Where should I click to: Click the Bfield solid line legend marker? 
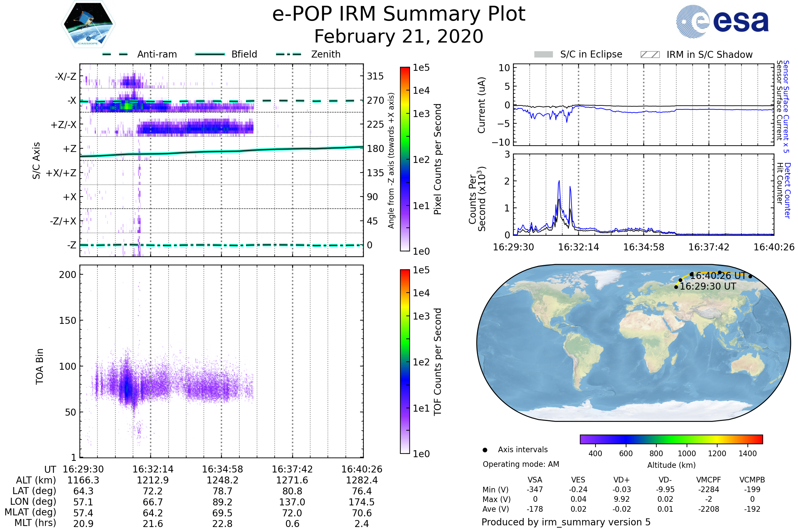(x=210, y=54)
